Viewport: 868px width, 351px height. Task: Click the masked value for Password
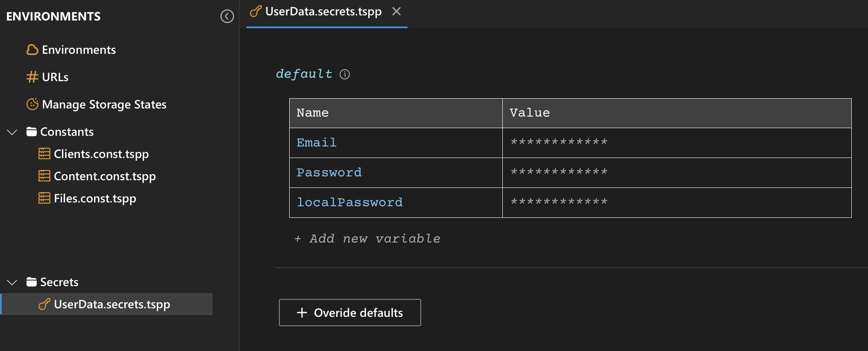point(559,172)
